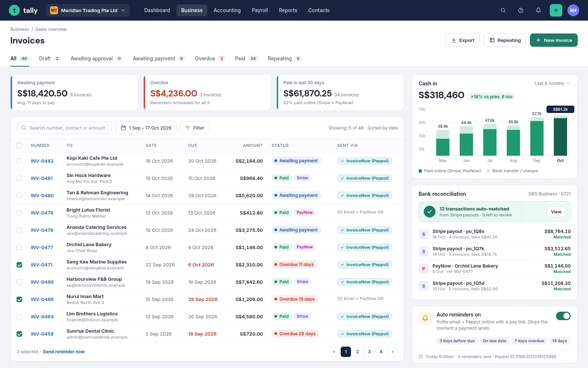Screen dimensions: 588x368
Task: Click the PayNow tag on INV-0477
Action: click(x=305, y=247)
